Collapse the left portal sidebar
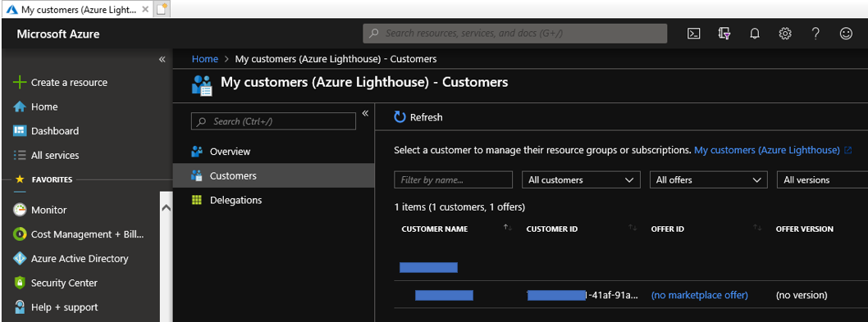 (162, 59)
